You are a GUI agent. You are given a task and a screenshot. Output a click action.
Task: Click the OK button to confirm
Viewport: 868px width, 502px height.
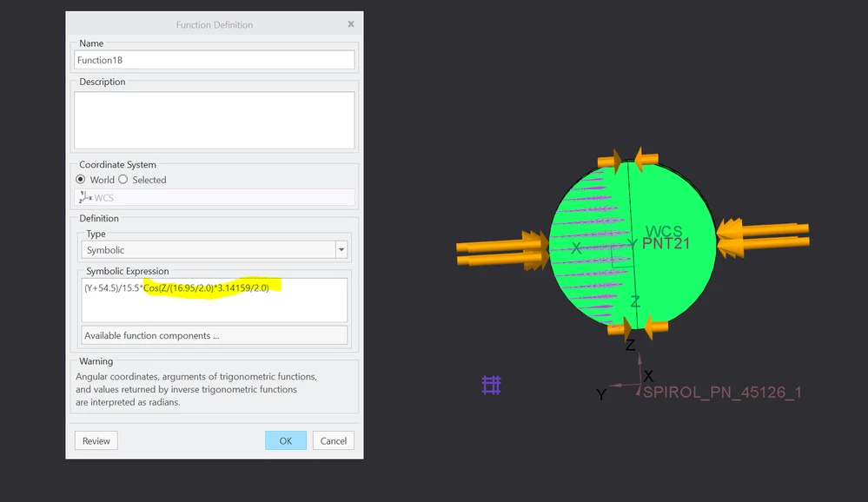tap(285, 440)
